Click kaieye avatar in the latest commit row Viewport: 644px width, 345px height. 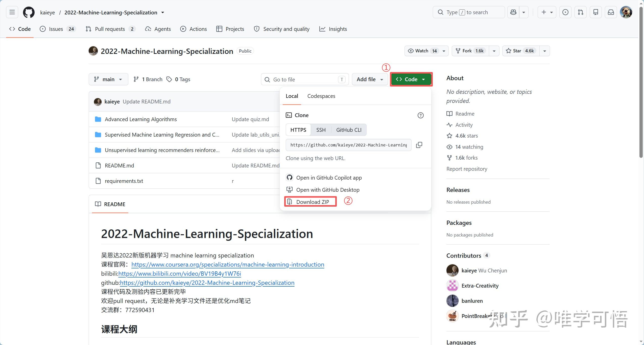pyautogui.click(x=98, y=102)
